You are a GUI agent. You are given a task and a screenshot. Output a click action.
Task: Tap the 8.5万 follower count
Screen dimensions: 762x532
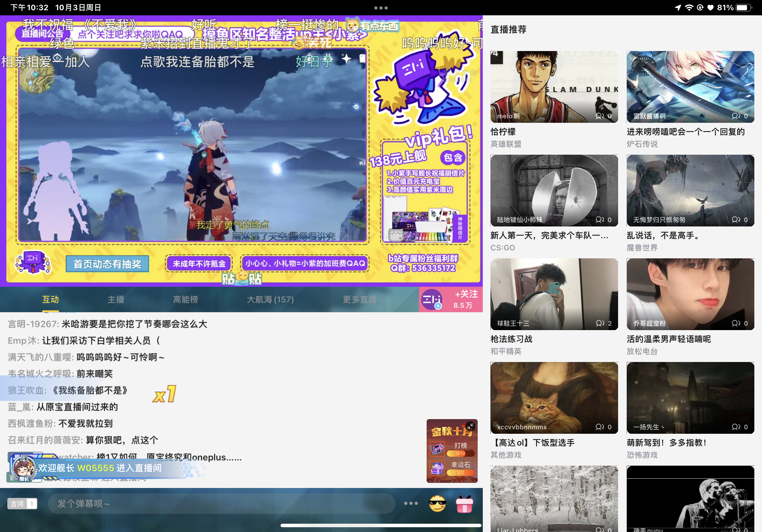click(x=463, y=305)
